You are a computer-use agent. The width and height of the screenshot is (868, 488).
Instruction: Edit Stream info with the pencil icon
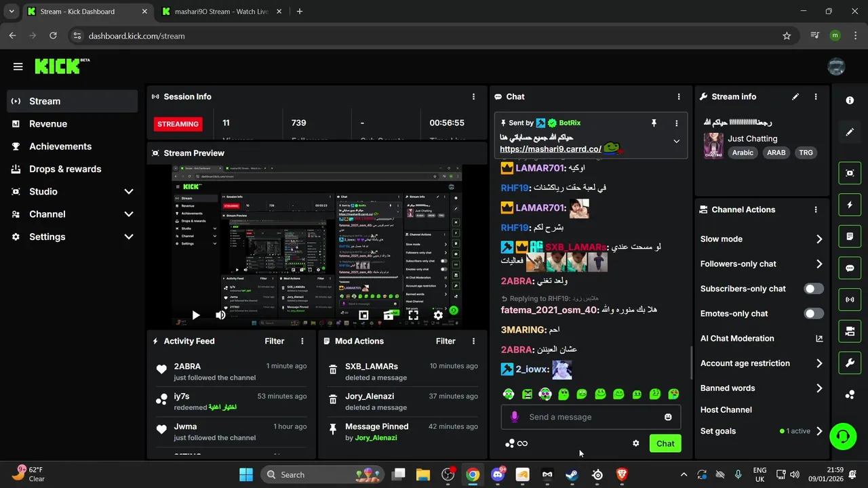pos(795,97)
